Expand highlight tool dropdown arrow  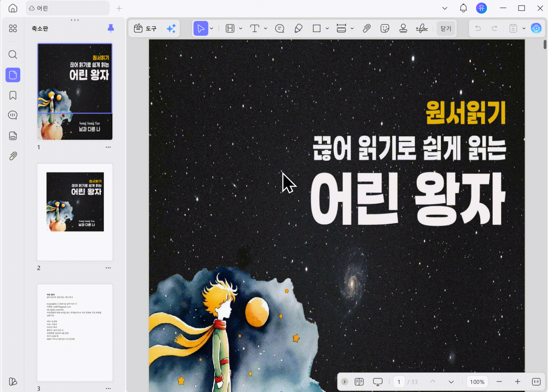(x=241, y=28)
